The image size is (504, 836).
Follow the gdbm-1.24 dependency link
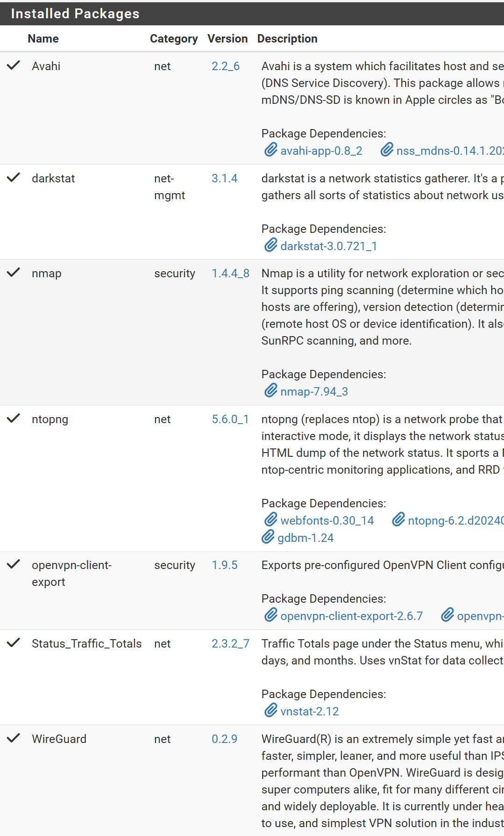pos(305,538)
